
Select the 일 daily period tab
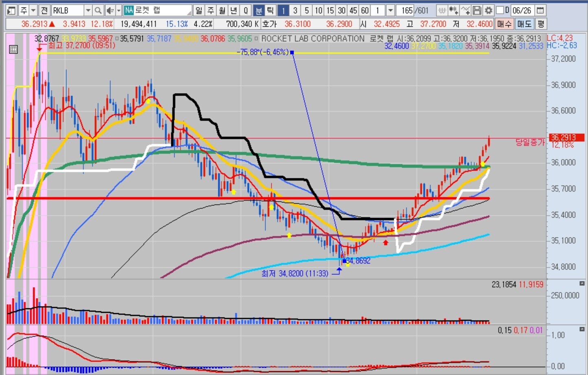pos(199,11)
